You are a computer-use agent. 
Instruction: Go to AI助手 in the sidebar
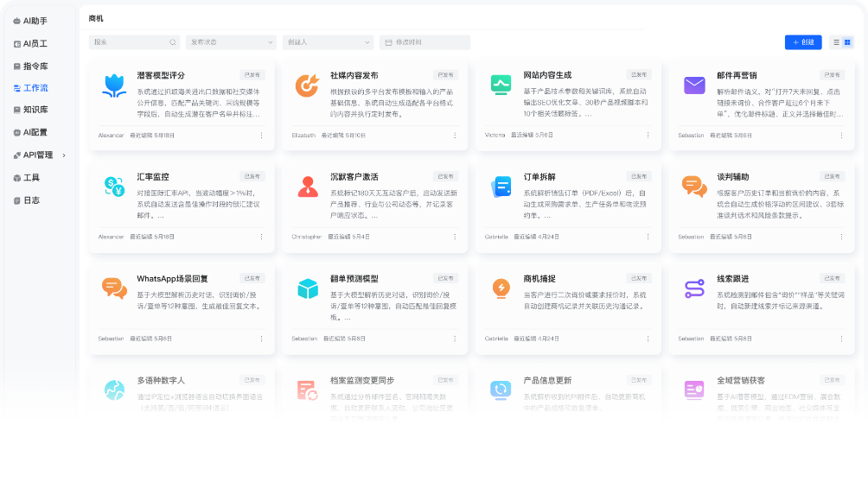point(35,20)
